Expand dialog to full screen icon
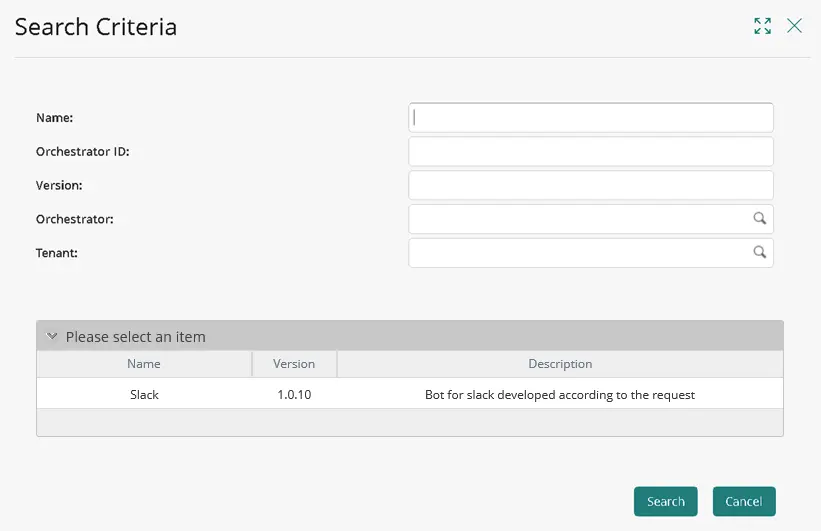Screen dimensions: 821x531 point(762,26)
